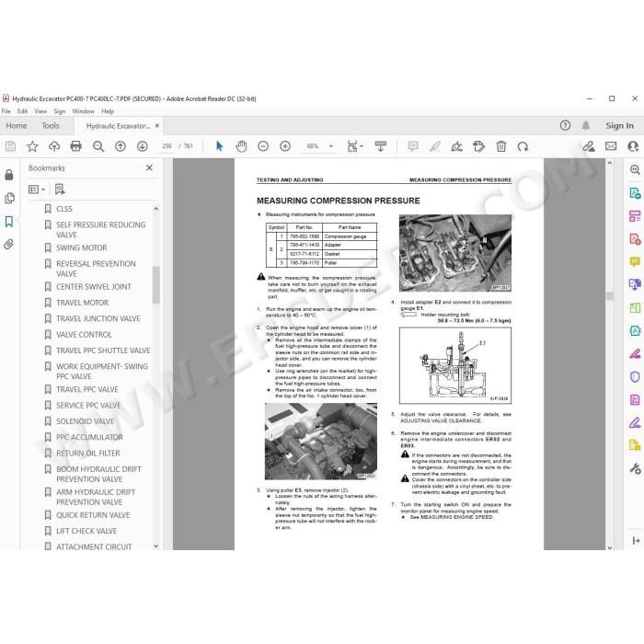
Task: Open notifications bell
Action: click(x=586, y=126)
